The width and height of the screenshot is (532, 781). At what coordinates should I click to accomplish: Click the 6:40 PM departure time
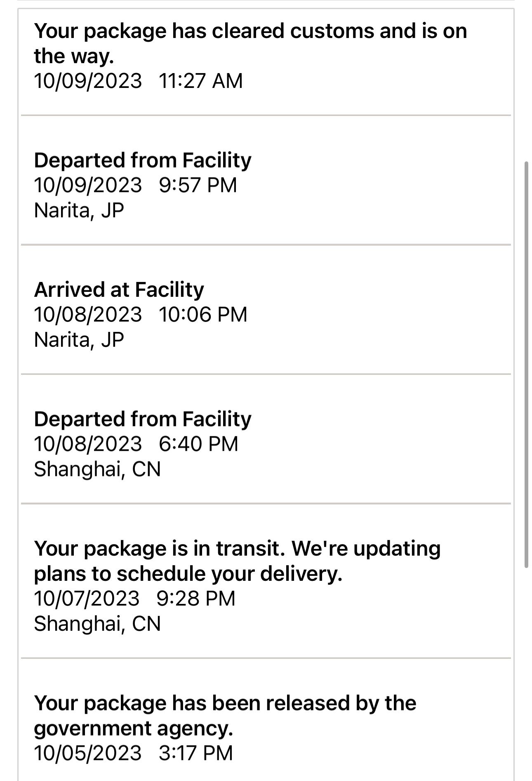point(198,444)
